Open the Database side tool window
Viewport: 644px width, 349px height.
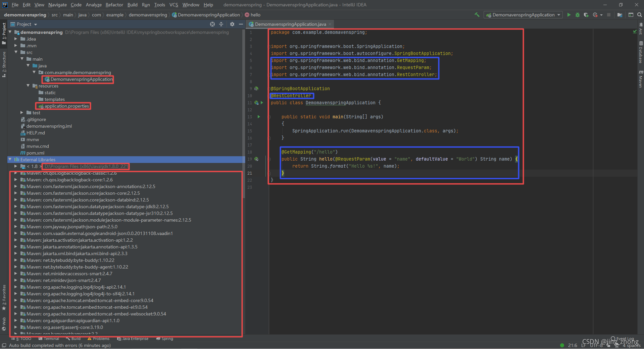tap(641, 52)
